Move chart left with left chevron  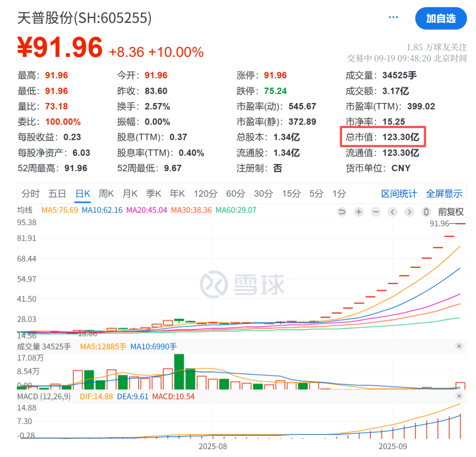[393, 212]
